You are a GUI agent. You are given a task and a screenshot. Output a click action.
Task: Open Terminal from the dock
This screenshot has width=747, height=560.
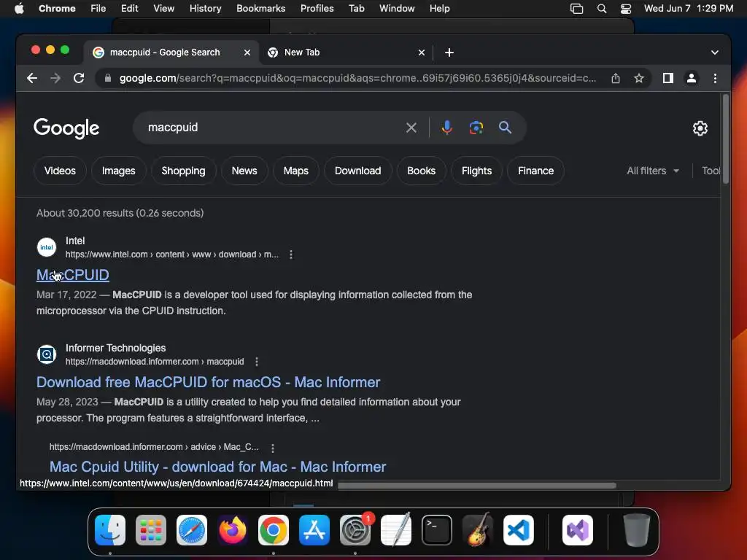(437, 530)
